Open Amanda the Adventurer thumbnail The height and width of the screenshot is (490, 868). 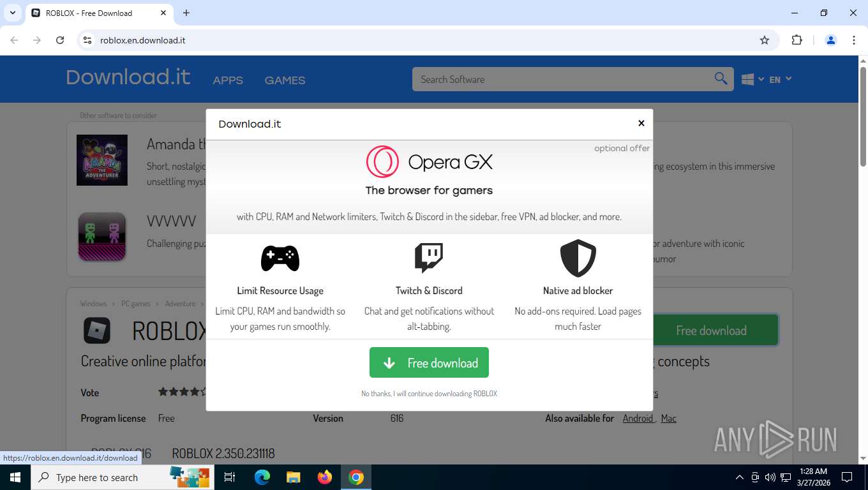102,160
